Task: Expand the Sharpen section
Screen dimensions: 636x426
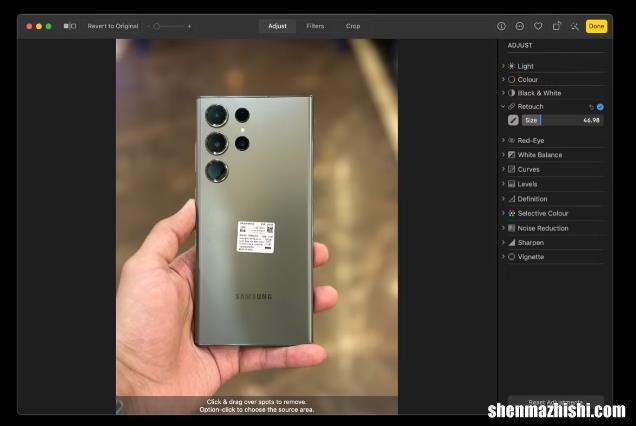Action: click(503, 242)
